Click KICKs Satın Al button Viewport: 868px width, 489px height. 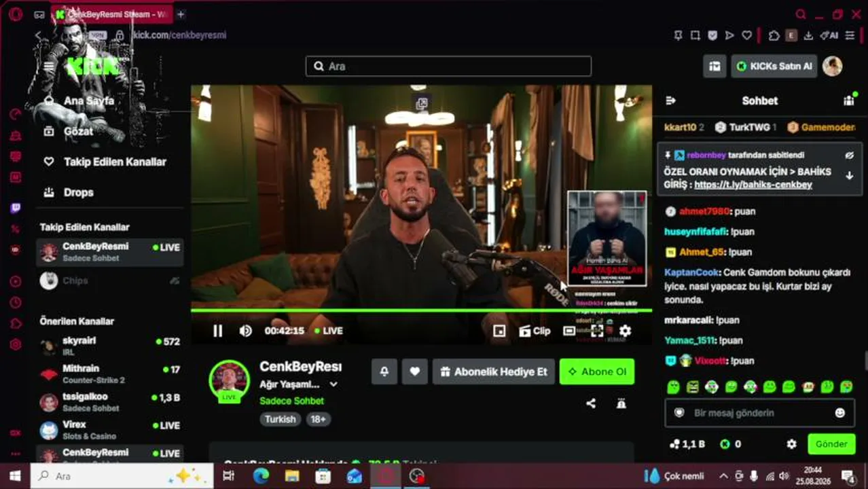774,66
